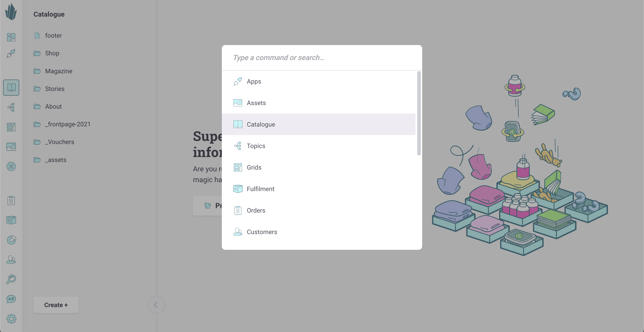Navigate to Topics section
644x332 pixels.
point(256,146)
